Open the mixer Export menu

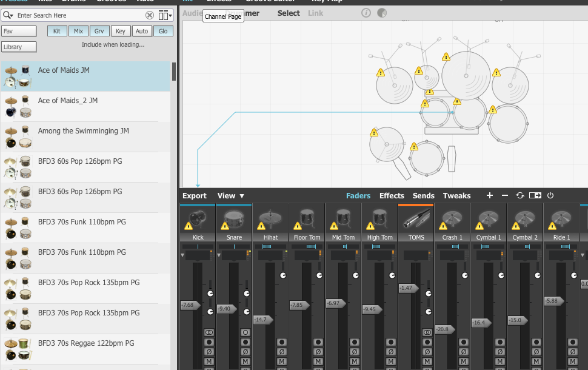pos(194,195)
